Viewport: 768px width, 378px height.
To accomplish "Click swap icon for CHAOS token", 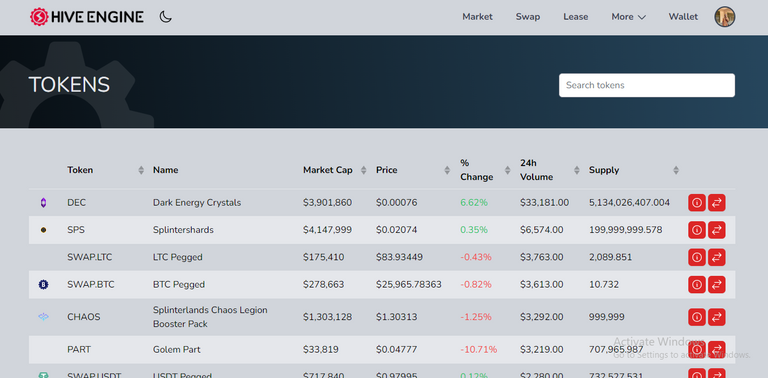I will pyautogui.click(x=717, y=317).
